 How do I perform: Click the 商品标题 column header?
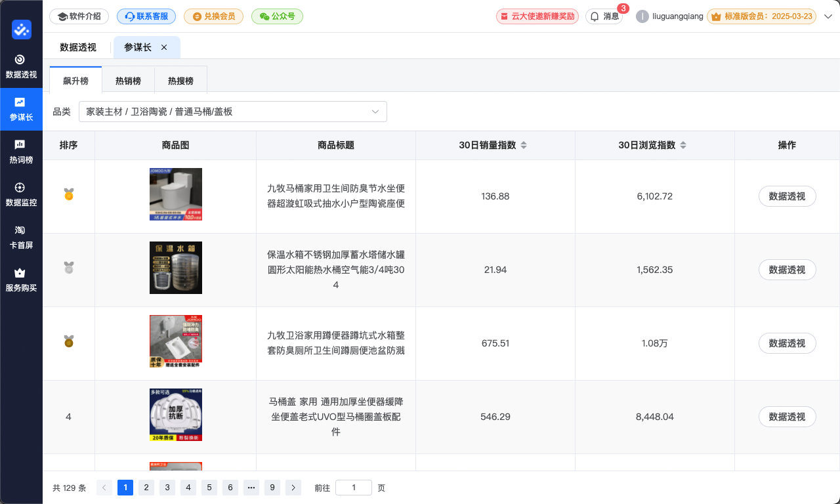(x=336, y=145)
